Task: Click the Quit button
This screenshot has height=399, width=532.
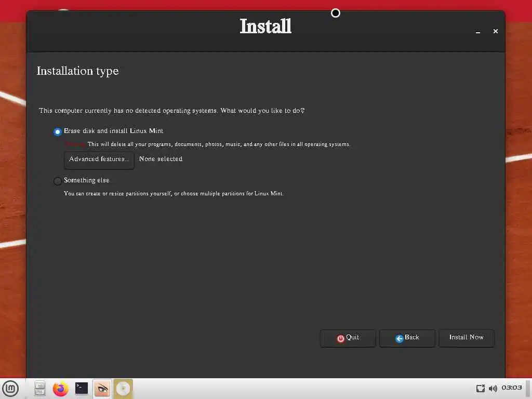Action: pos(348,338)
